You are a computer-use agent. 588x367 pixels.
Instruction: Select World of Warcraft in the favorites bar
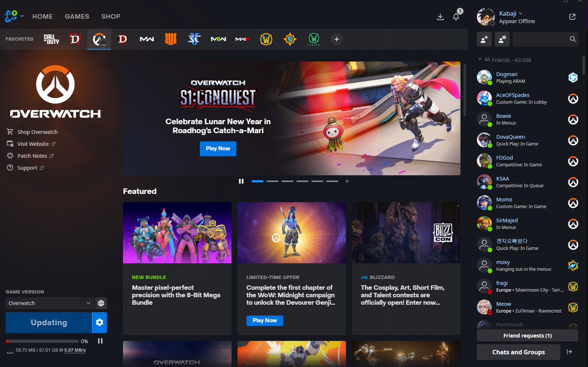266,39
